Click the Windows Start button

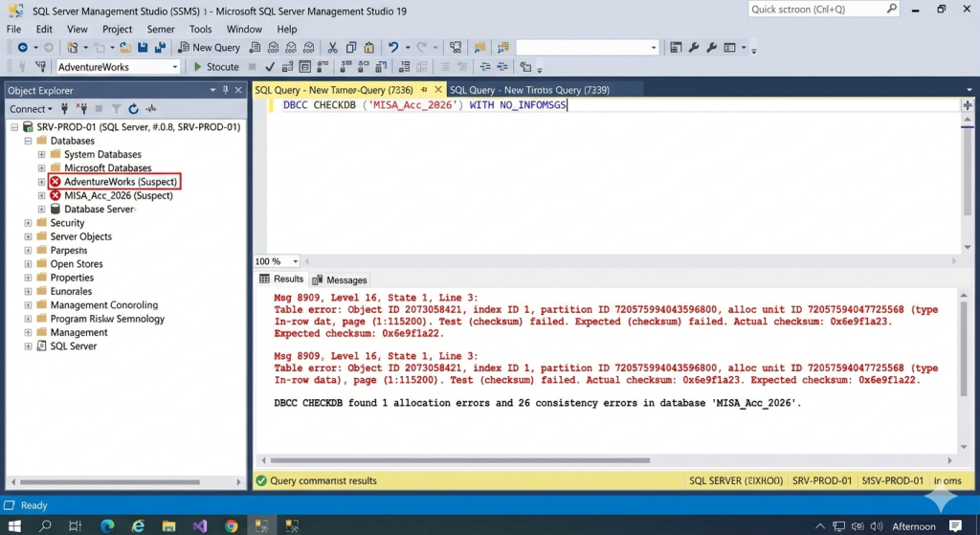point(14,525)
